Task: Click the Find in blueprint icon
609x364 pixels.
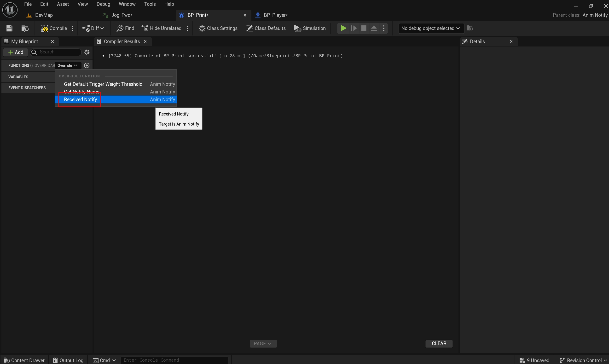Action: click(125, 28)
